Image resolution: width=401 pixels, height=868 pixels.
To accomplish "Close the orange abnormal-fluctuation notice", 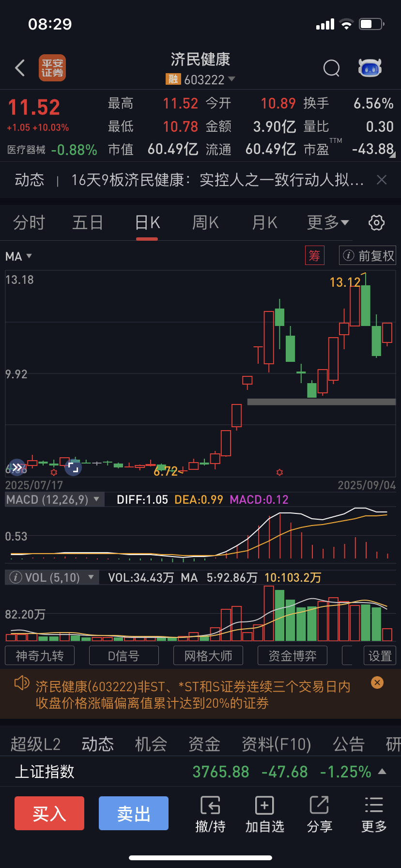I will [377, 682].
